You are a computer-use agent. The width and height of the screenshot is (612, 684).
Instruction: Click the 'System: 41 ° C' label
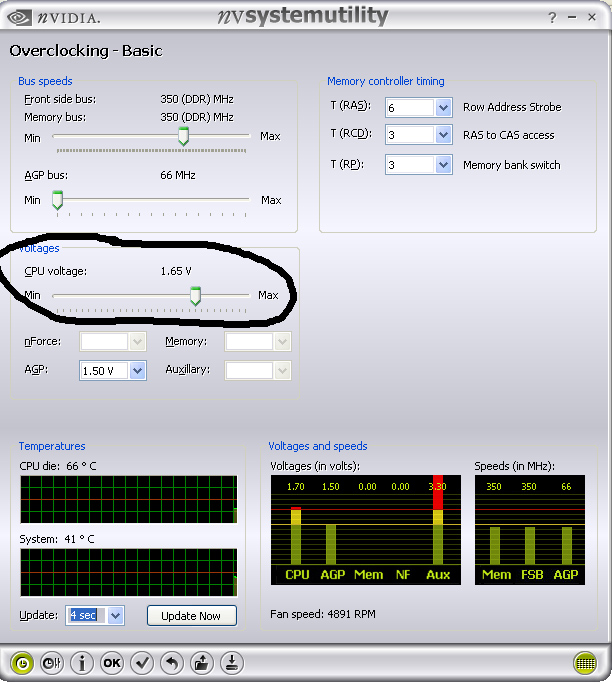tap(57, 539)
